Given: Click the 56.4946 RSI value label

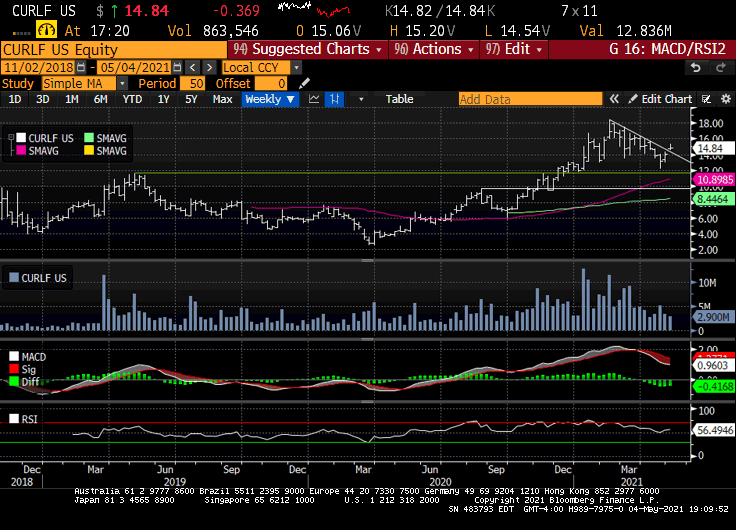Looking at the screenshot, I should tap(713, 430).
